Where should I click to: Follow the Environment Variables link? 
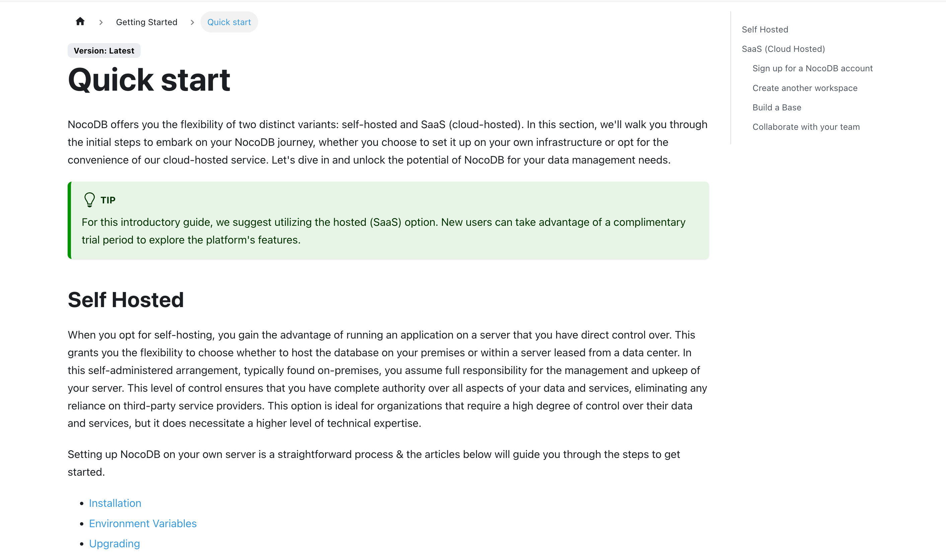click(143, 524)
